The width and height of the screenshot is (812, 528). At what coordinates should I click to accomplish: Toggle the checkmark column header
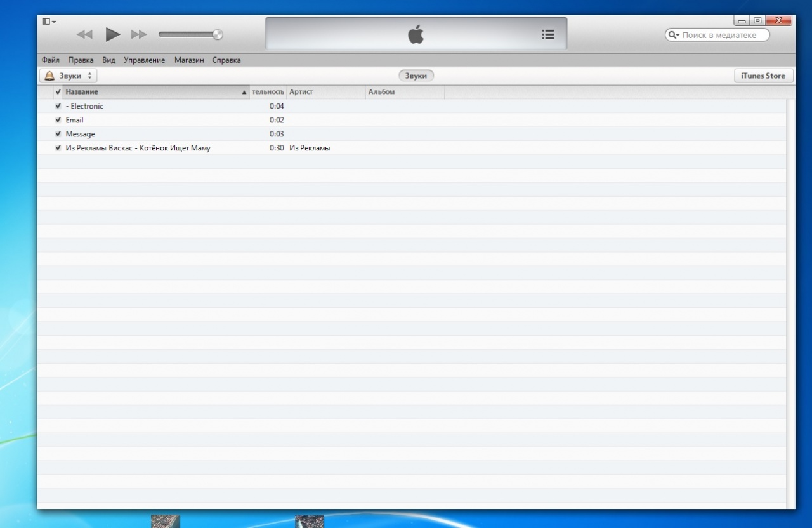[58, 92]
